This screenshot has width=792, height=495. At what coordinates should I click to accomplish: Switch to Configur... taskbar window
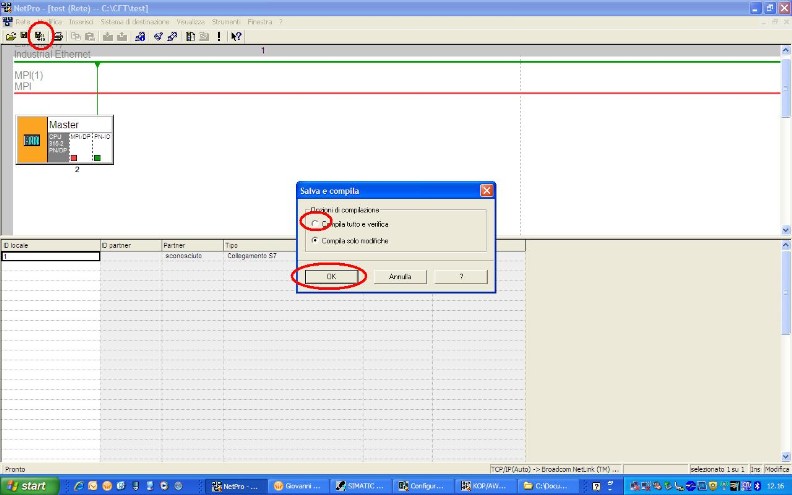point(422,486)
